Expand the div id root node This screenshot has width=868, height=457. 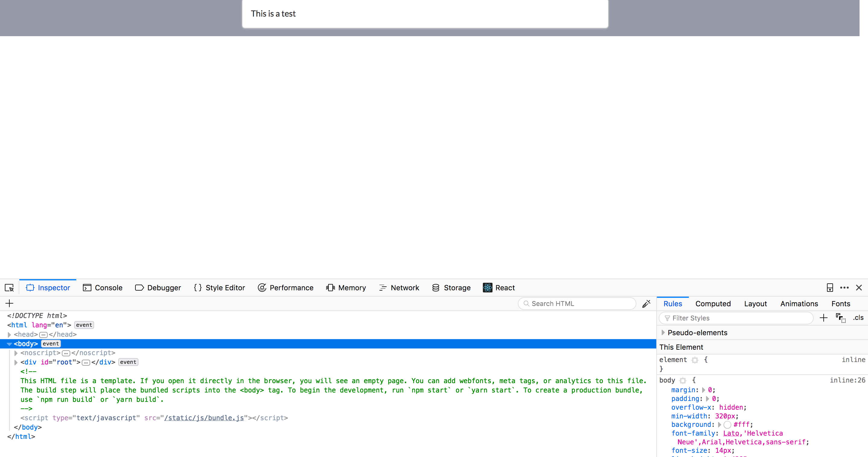[16, 362]
